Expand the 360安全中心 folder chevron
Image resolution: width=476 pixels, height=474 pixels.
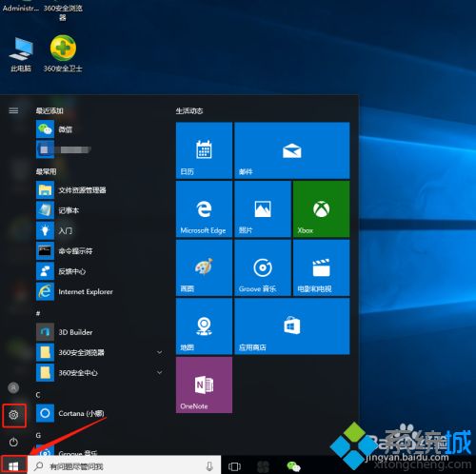tap(160, 372)
